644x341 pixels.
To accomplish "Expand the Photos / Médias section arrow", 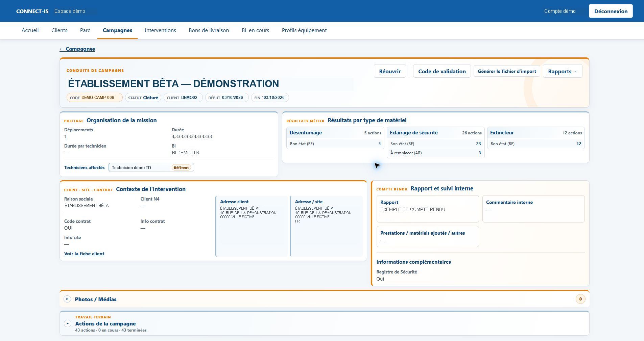I will (x=67, y=299).
